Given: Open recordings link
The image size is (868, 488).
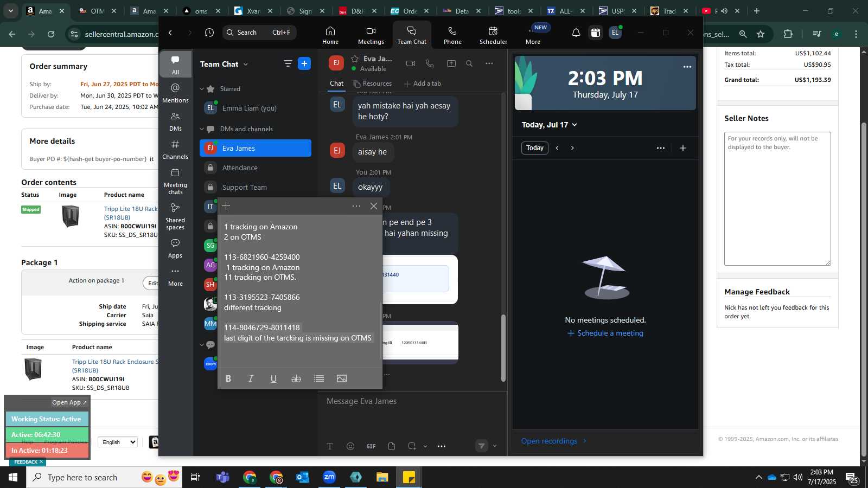Looking at the screenshot, I should [554, 441].
